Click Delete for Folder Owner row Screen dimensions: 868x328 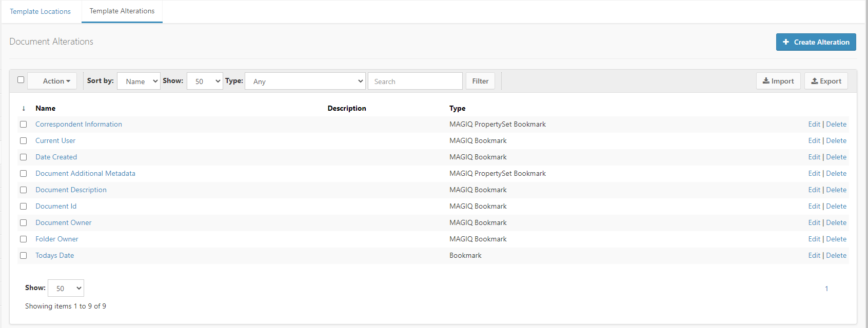pos(836,239)
